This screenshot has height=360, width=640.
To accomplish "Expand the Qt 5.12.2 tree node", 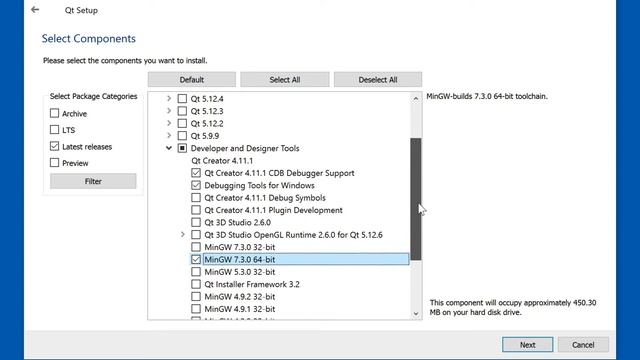I will pyautogui.click(x=169, y=123).
